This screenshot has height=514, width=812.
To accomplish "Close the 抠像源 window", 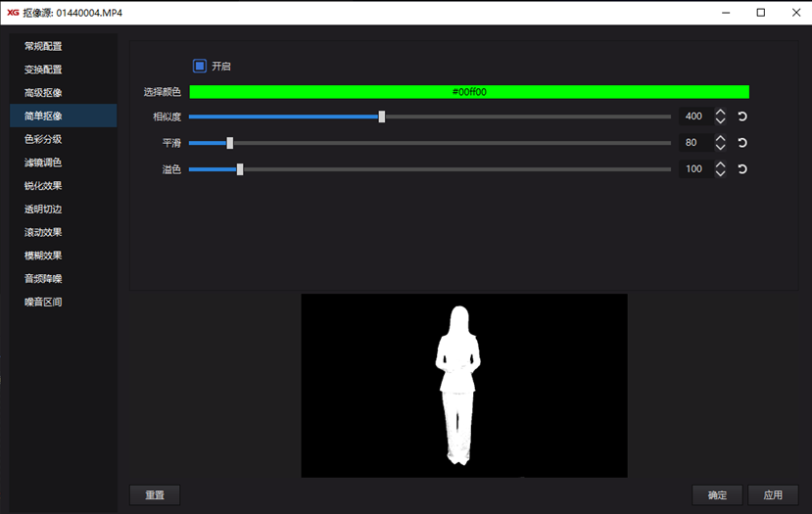I will pos(796,13).
